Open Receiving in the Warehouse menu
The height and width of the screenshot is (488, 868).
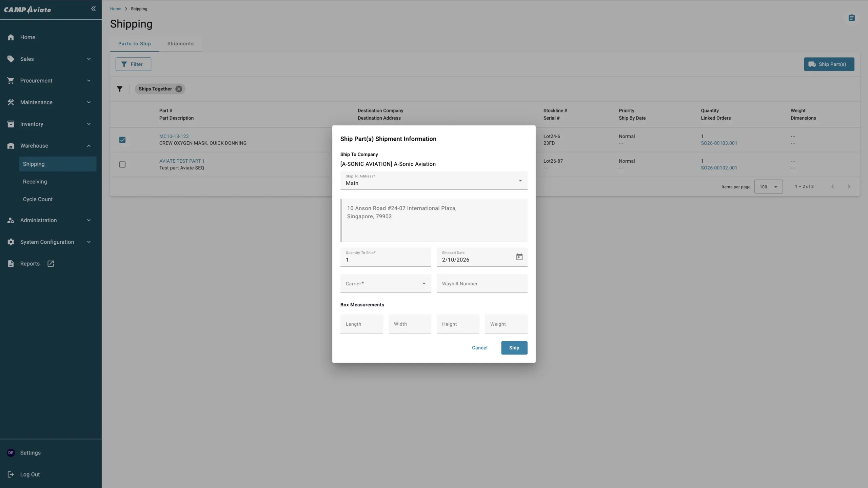tap(35, 182)
